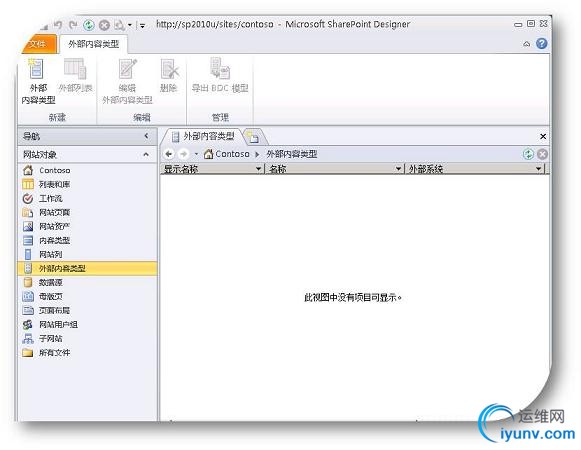
Task: Click the 外部内容类型 breadcrumb link
Action: pyautogui.click(x=292, y=154)
